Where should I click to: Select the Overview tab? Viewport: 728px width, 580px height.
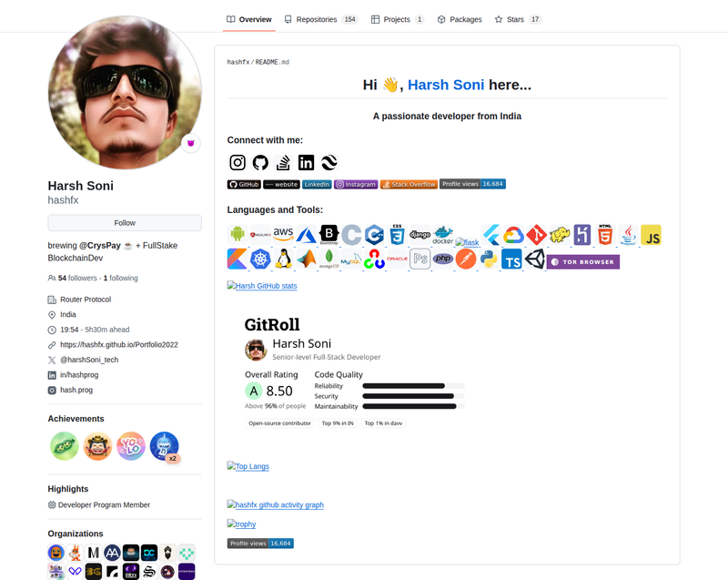pyautogui.click(x=248, y=19)
